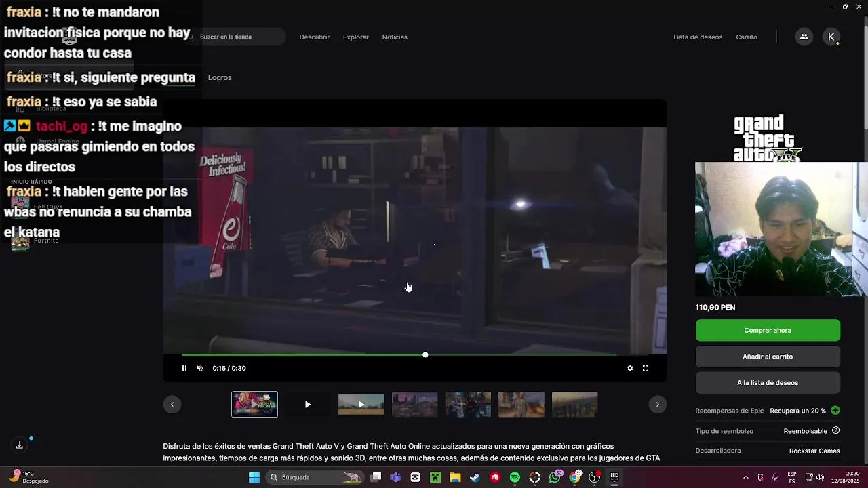The image size is (868, 488).
Task: Click the microphone tray icon
Action: [774, 477]
